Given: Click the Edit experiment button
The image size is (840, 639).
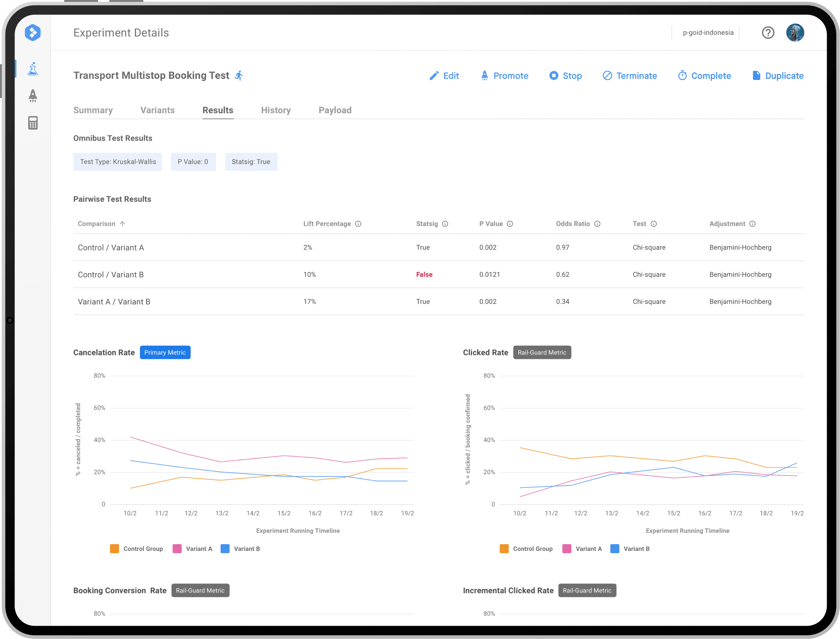Looking at the screenshot, I should (x=444, y=76).
